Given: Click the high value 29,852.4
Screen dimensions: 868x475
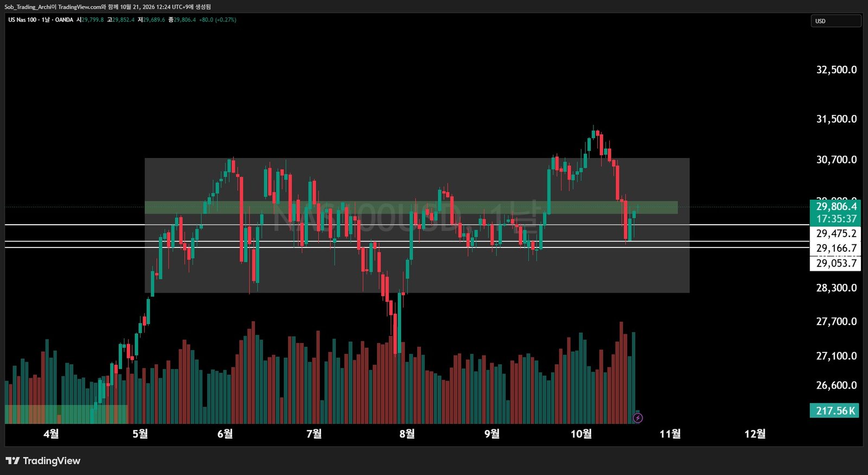Looking at the screenshot, I should coord(123,20).
